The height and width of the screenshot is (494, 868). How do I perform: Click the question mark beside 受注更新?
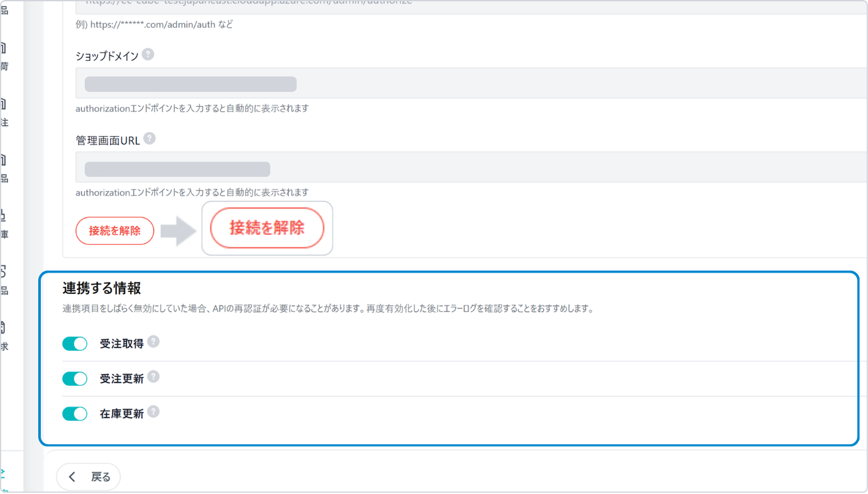tap(153, 377)
